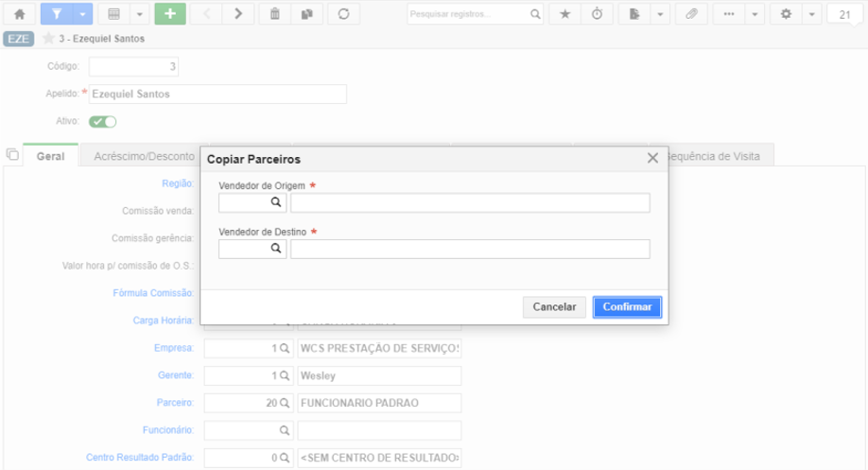This screenshot has width=868, height=470.
Task: Open the Fórmula Comissão link label
Action: click(x=153, y=293)
